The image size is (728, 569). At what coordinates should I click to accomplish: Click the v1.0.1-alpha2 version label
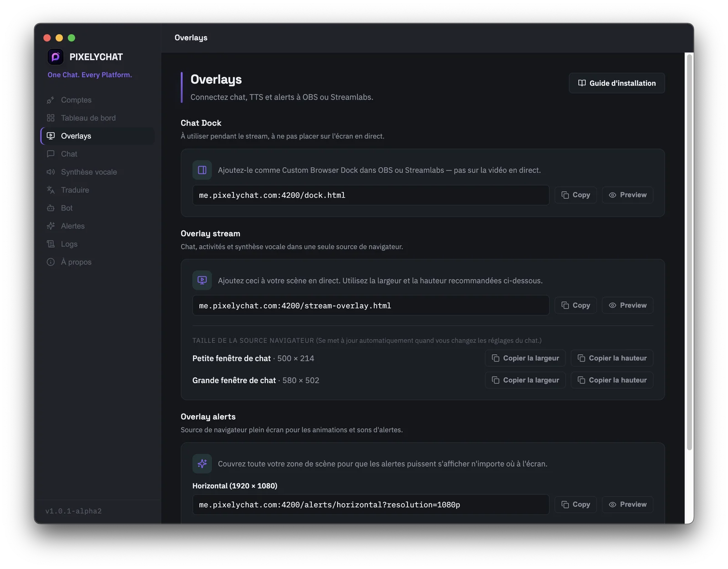(x=73, y=511)
